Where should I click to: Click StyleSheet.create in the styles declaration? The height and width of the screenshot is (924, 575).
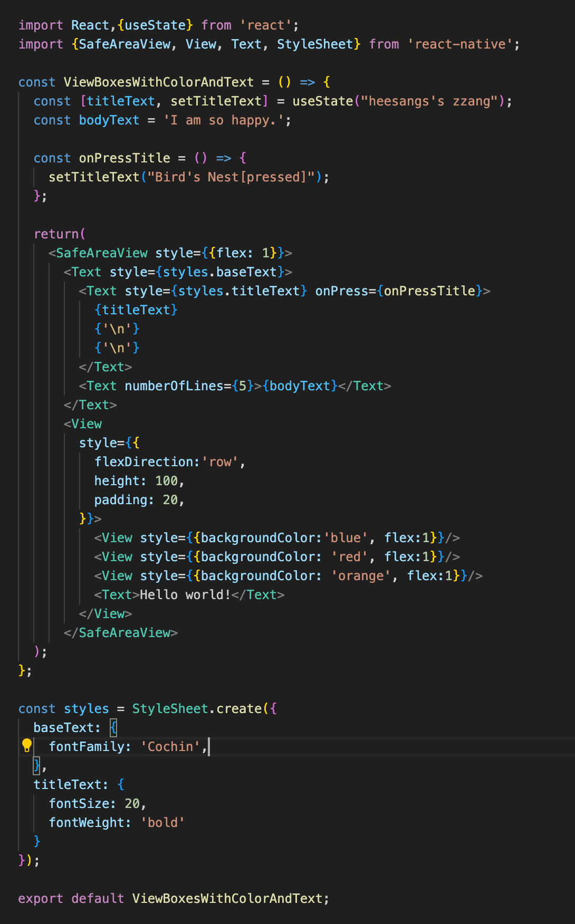[197, 709]
